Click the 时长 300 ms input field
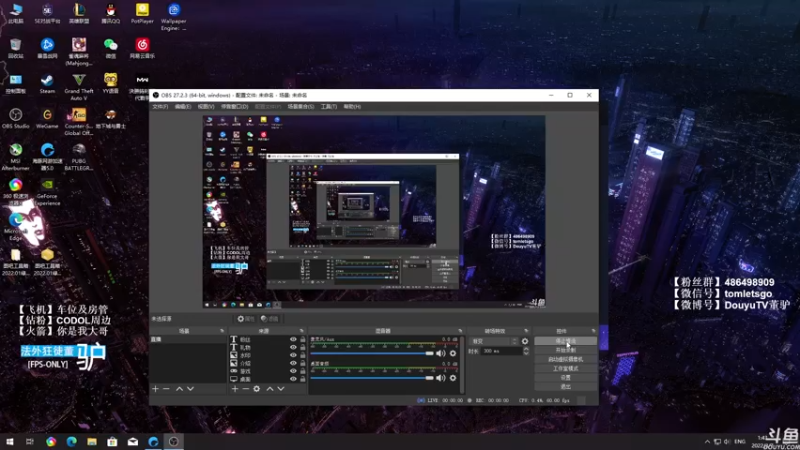The width and height of the screenshot is (800, 450). coord(502,351)
